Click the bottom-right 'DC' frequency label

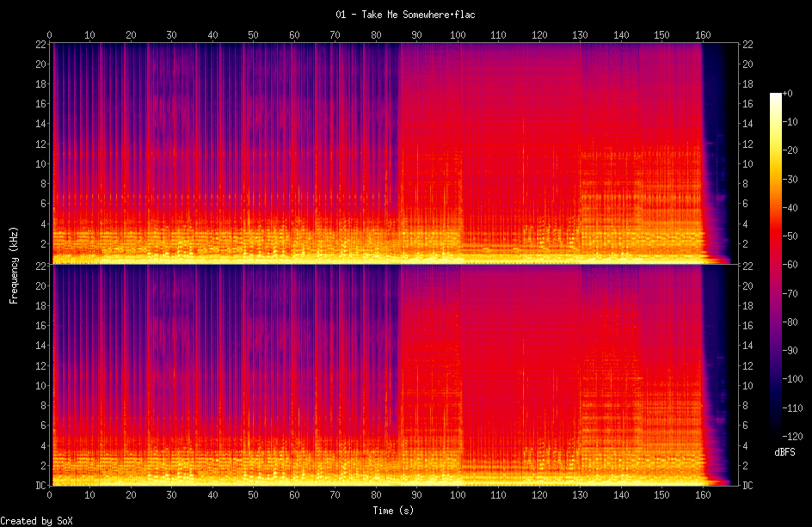748,486
